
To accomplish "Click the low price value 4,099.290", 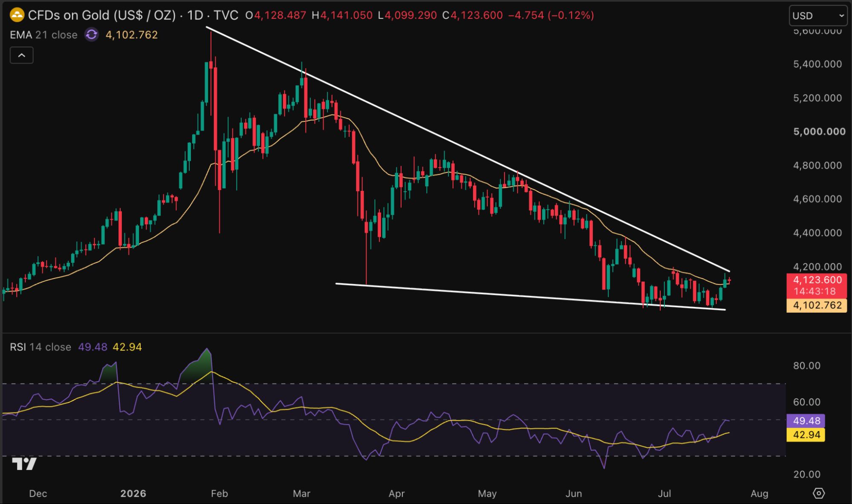I will pyautogui.click(x=411, y=15).
